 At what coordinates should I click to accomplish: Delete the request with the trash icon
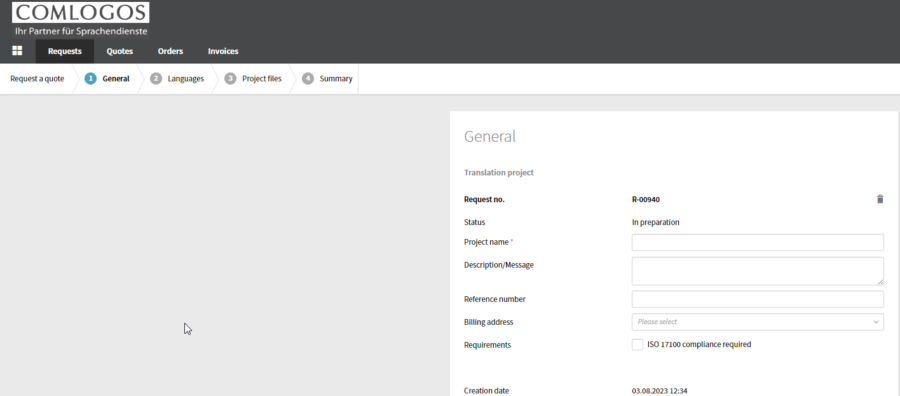tap(880, 199)
